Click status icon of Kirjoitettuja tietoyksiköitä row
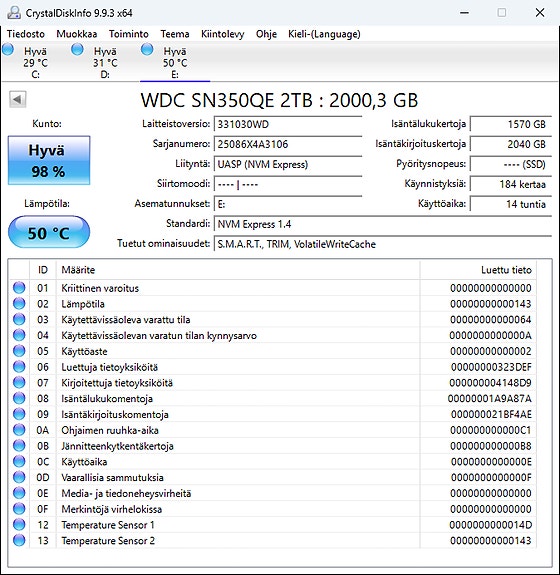Image resolution: width=560 pixels, height=575 pixels. click(19, 382)
